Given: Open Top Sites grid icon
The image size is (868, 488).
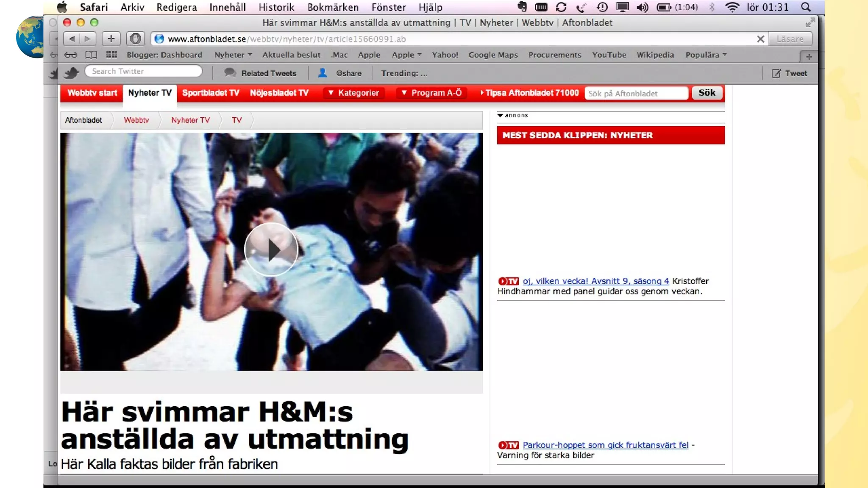Looking at the screenshot, I should [111, 55].
